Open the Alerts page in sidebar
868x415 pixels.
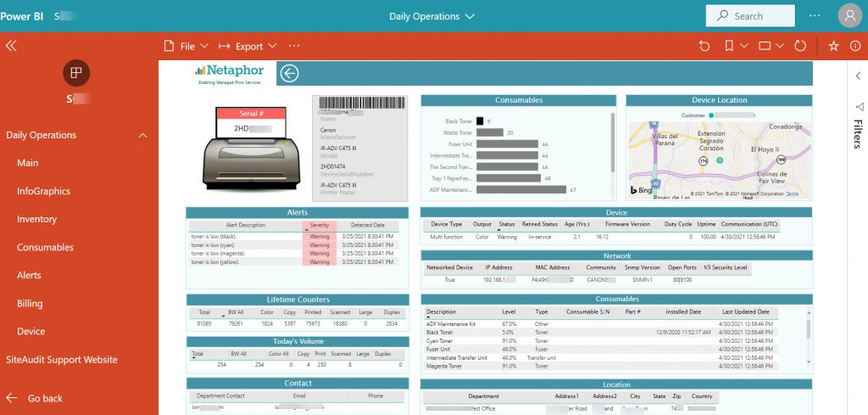coord(29,275)
